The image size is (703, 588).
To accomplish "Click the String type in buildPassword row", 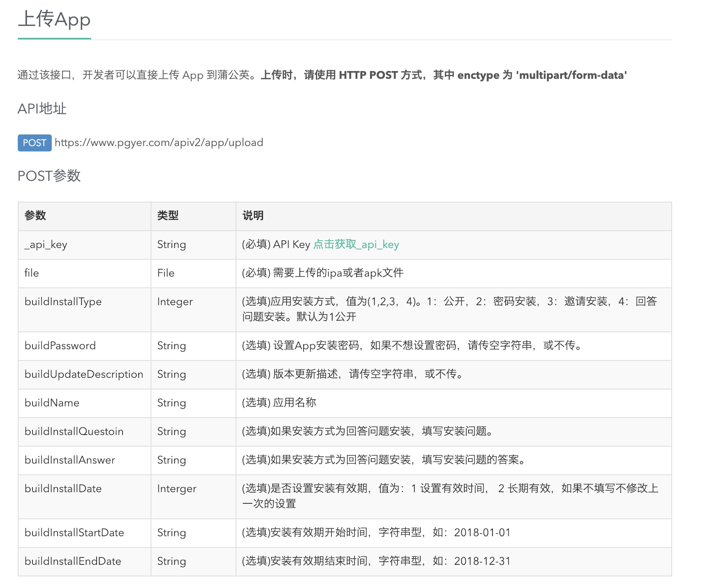I will tap(194, 346).
